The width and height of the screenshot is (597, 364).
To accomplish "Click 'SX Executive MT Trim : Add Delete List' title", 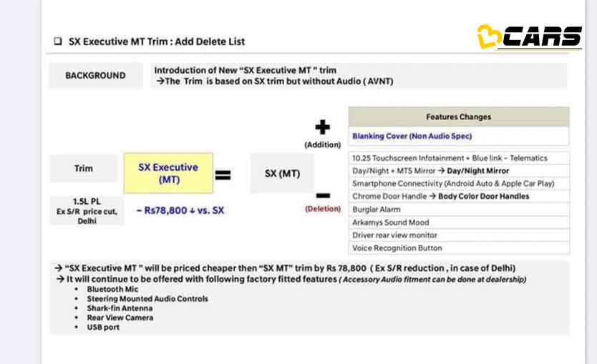I will 157,41.
